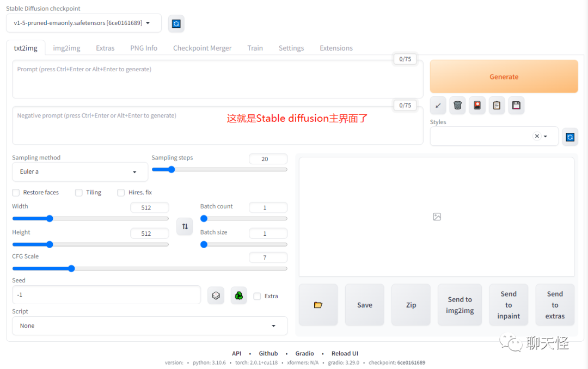The image size is (588, 369).
Task: Click the Send to img2img button
Action: [x=460, y=304]
